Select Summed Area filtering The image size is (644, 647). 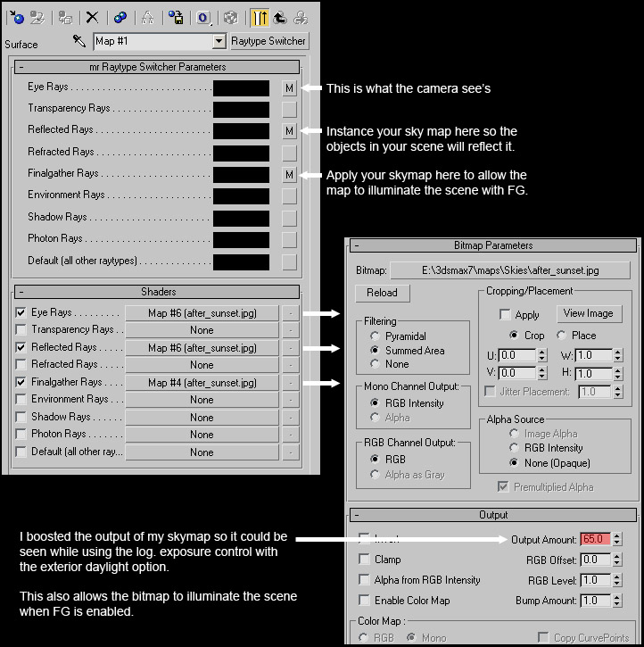[375, 350]
